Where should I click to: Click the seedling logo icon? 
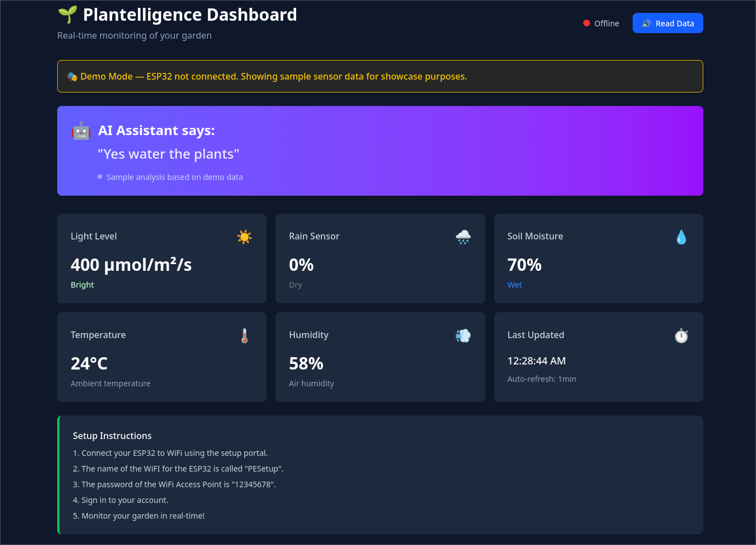point(67,15)
